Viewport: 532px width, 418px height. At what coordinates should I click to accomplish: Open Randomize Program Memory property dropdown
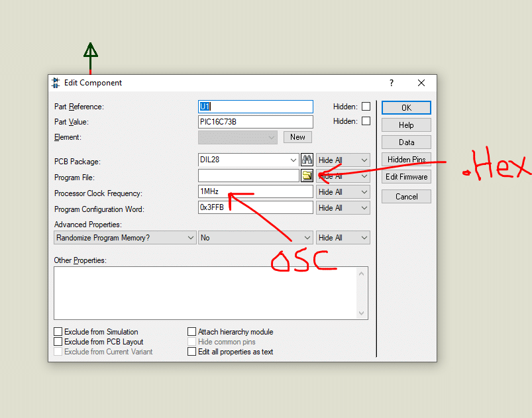(x=125, y=238)
